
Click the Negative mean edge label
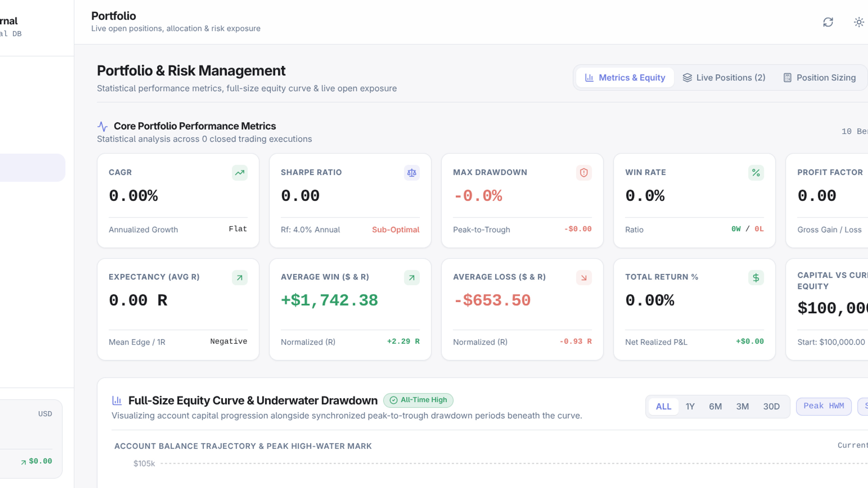tap(229, 341)
